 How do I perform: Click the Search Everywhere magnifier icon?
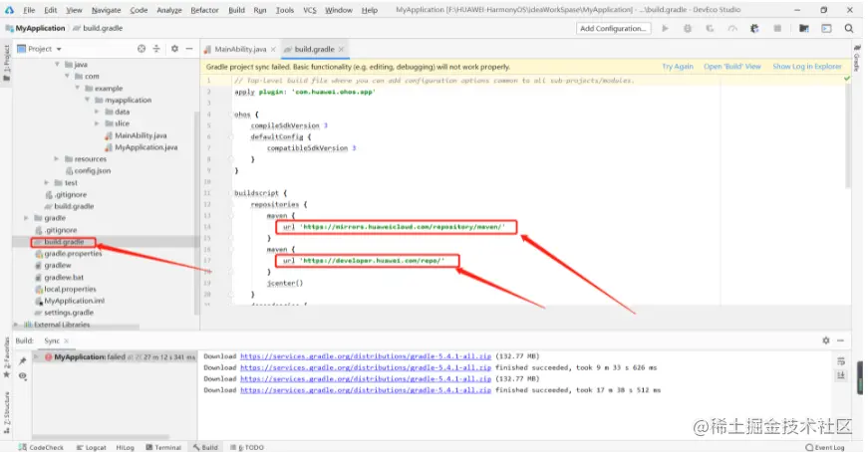click(x=849, y=28)
